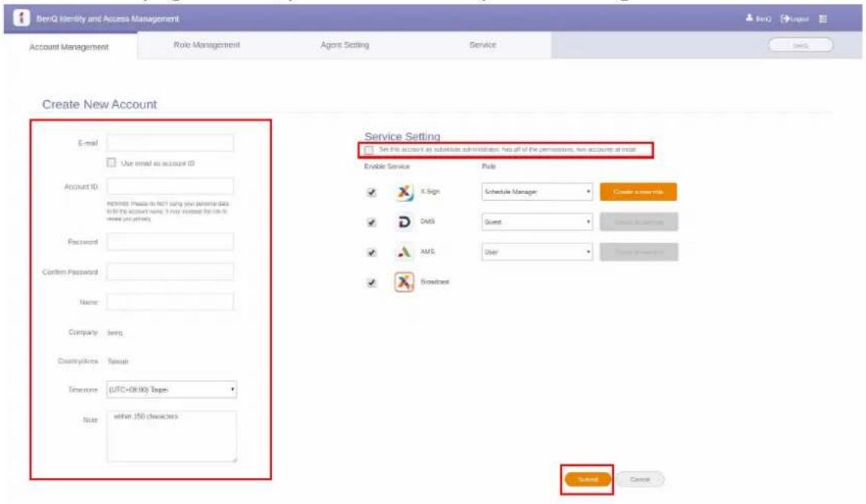Click the Country/Area value next to its label
866x504 pixels.
click(118, 361)
